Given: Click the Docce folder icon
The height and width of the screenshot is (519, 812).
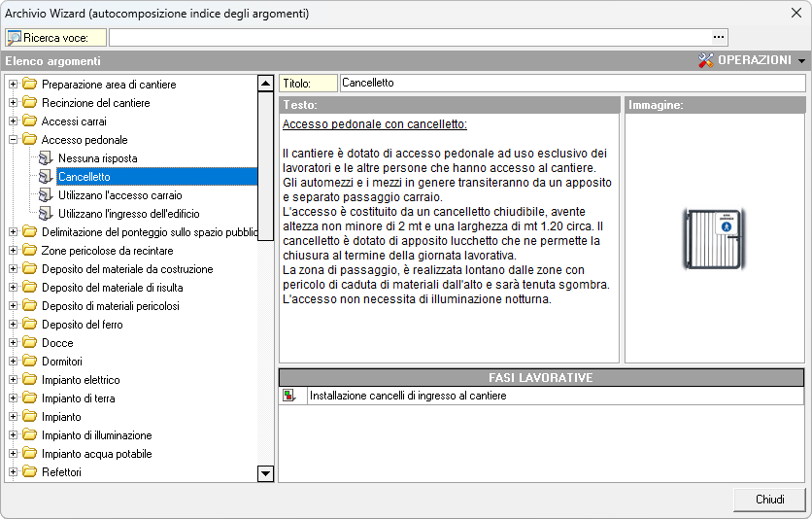Looking at the screenshot, I should tap(29, 343).
